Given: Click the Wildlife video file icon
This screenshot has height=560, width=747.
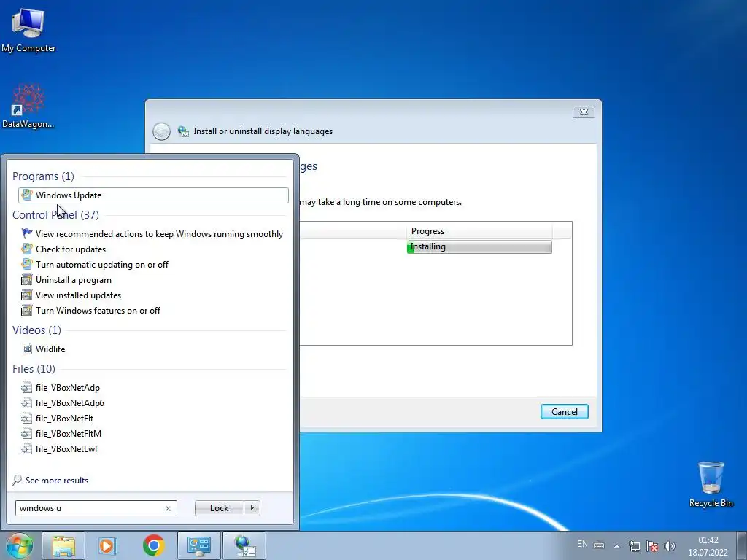Looking at the screenshot, I should [27, 349].
